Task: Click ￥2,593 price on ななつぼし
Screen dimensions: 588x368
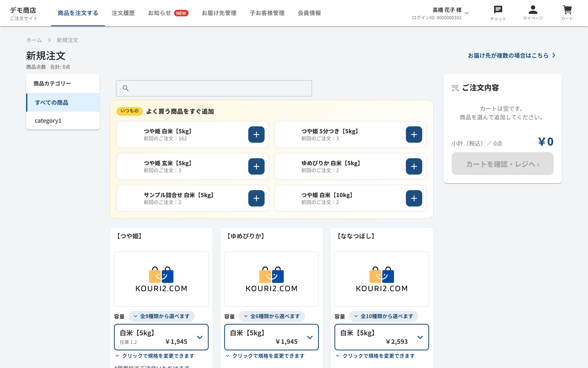Action: [x=396, y=342]
